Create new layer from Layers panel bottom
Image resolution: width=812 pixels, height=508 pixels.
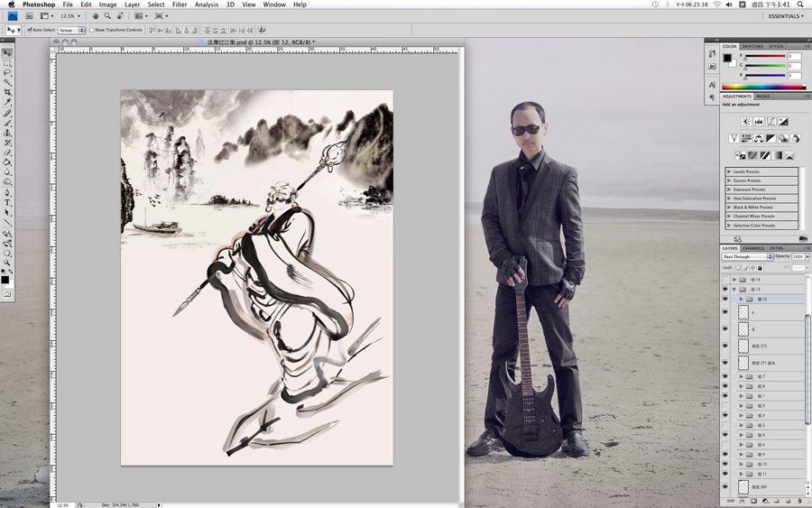789,502
